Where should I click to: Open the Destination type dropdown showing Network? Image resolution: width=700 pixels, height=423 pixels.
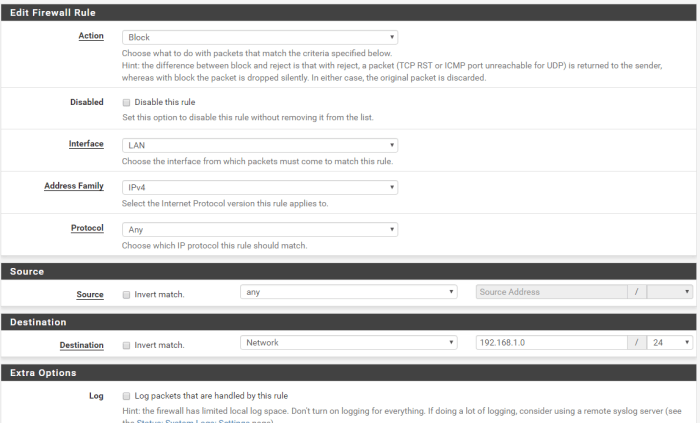pos(349,342)
